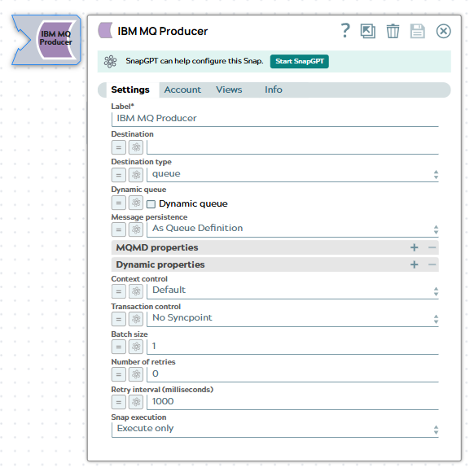The width and height of the screenshot is (474, 476).
Task: Toggle expression button for Batch size
Action: (x=119, y=347)
